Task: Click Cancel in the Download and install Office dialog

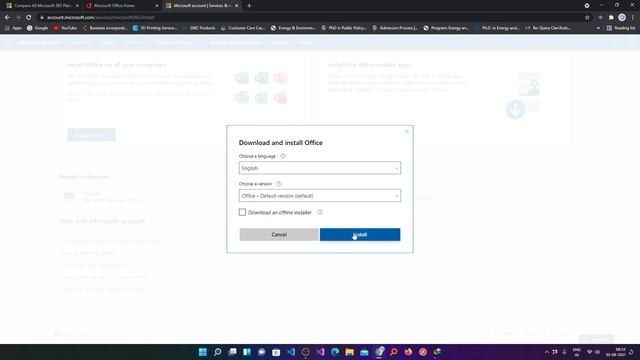Action: [x=279, y=235]
